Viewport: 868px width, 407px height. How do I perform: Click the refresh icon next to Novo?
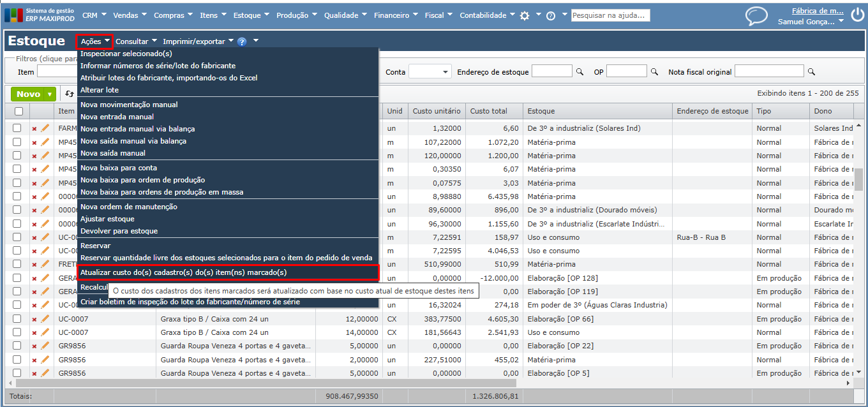pos(70,94)
